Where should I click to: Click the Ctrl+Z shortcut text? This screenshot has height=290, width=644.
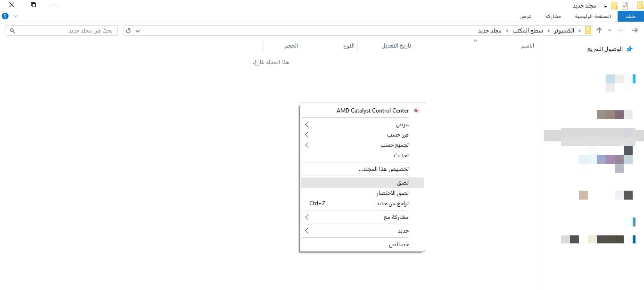[317, 203]
